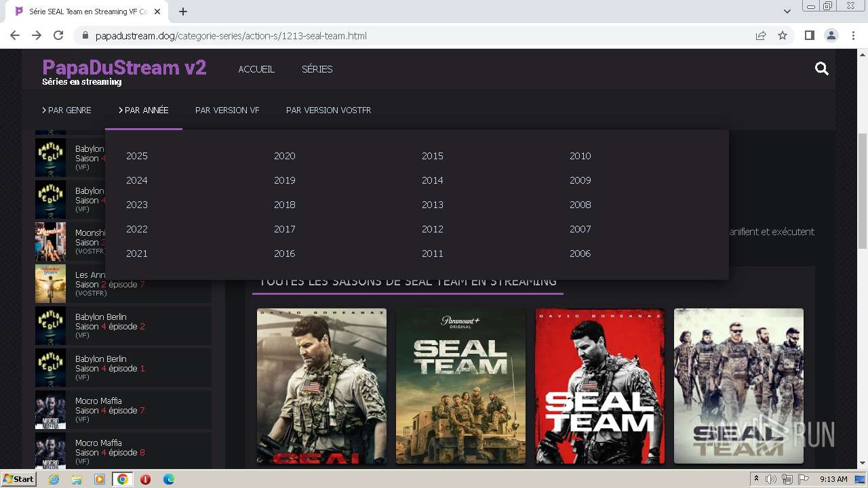The image size is (868, 488).
Task: Open Paramount+ Original SEAL Team poster
Action: point(460,386)
